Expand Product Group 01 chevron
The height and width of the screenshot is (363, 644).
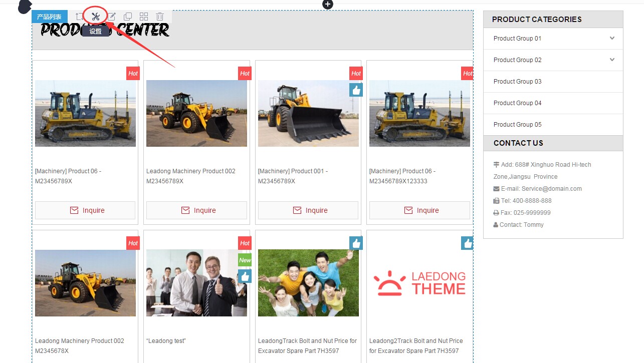[x=612, y=38]
